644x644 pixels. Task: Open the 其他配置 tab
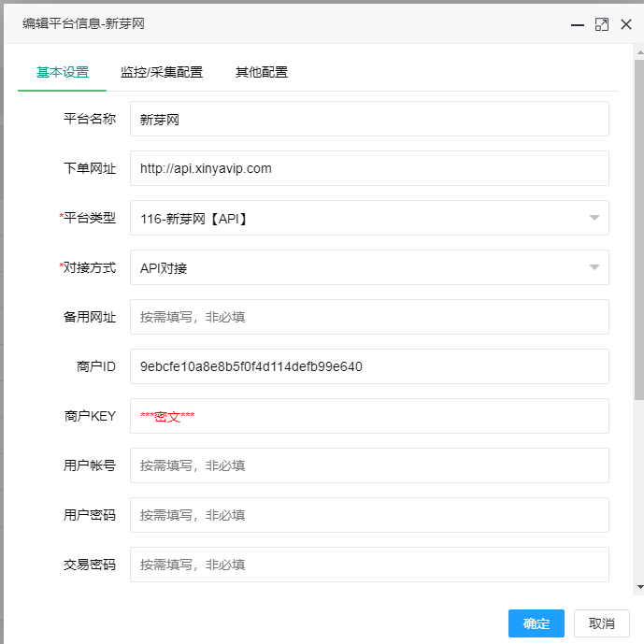point(261,72)
